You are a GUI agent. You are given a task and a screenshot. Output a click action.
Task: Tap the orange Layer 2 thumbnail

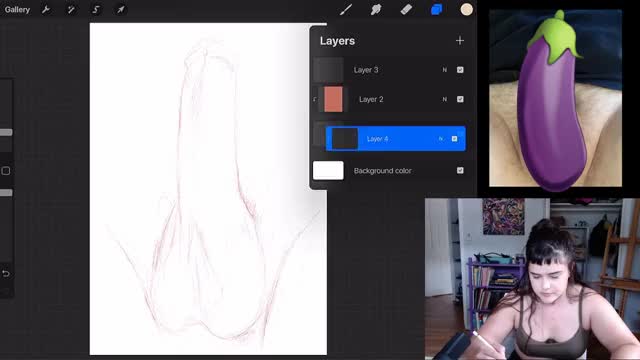tap(333, 99)
